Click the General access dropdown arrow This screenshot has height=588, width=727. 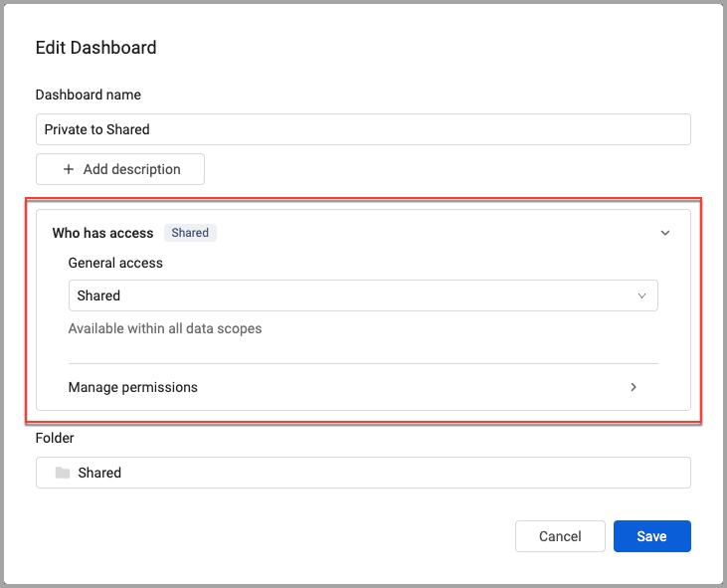click(x=641, y=295)
